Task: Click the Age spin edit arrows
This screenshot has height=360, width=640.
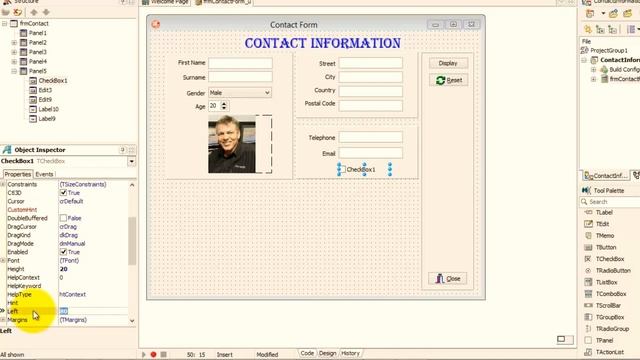Action: tap(224, 106)
